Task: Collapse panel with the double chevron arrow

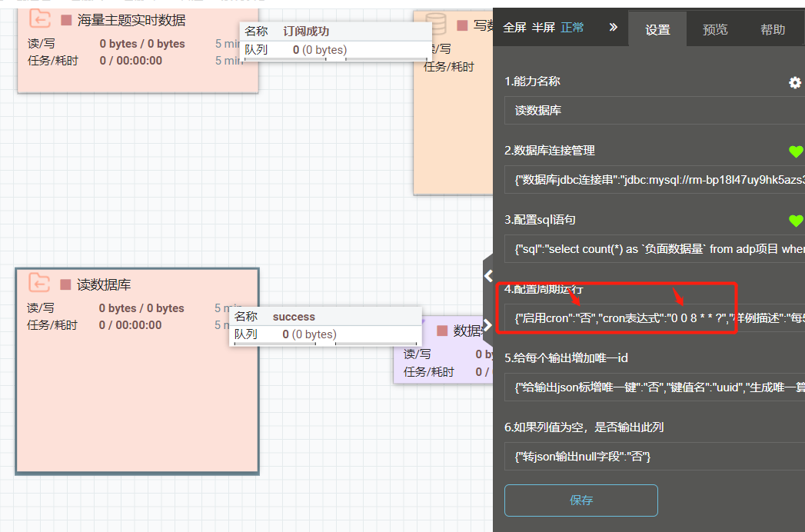Action: click(x=613, y=27)
